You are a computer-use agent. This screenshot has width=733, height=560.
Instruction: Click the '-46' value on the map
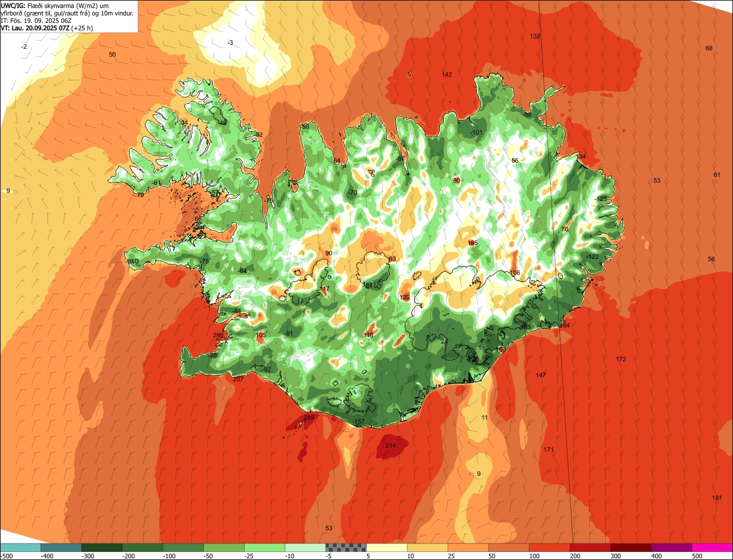[x=222, y=123]
